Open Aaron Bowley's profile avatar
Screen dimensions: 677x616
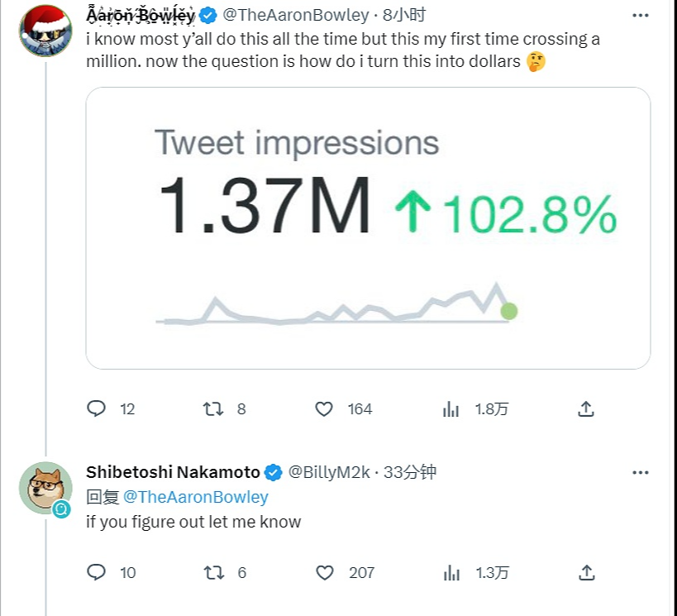45,31
